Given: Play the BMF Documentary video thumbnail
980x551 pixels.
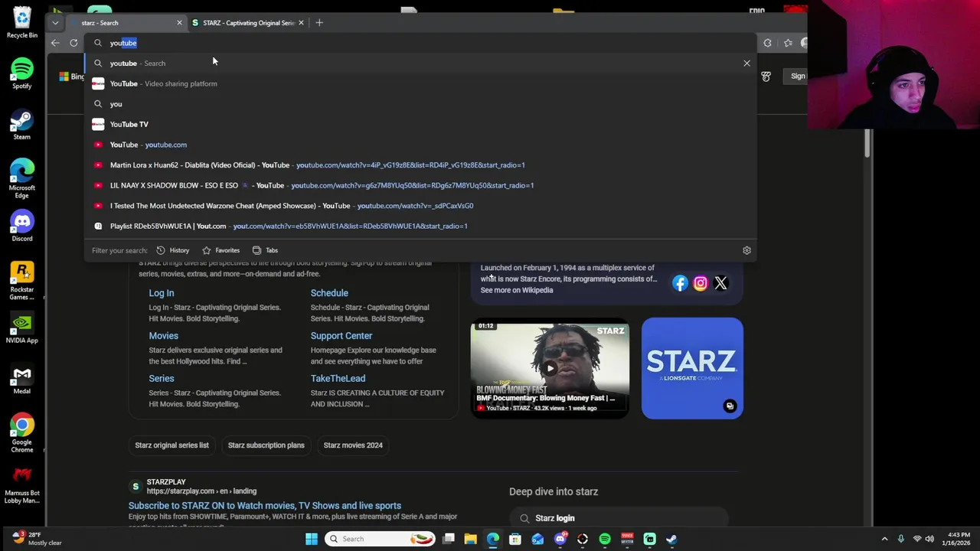Looking at the screenshot, I should pyautogui.click(x=550, y=368).
